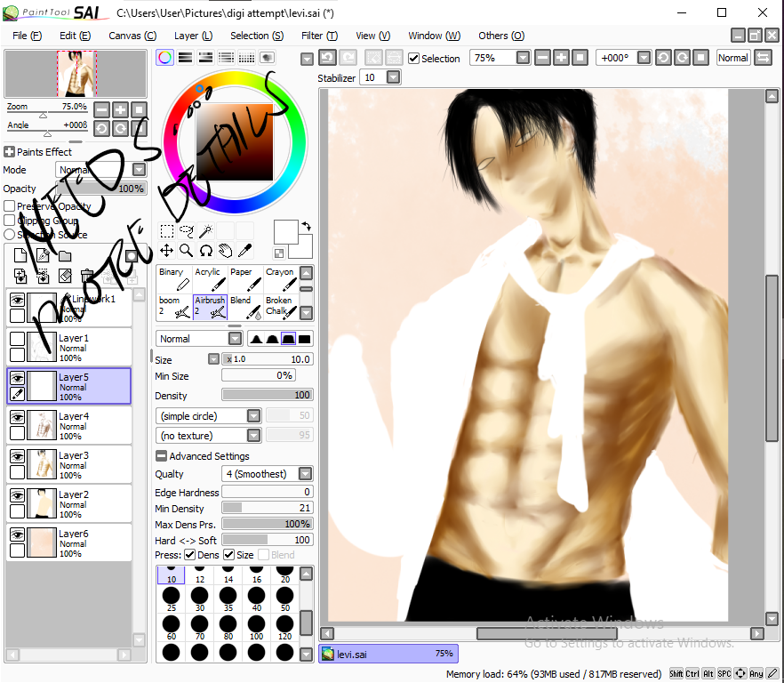Image resolution: width=784 pixels, height=683 pixels.
Task: Flip canvas view horizontally
Action: point(763,58)
